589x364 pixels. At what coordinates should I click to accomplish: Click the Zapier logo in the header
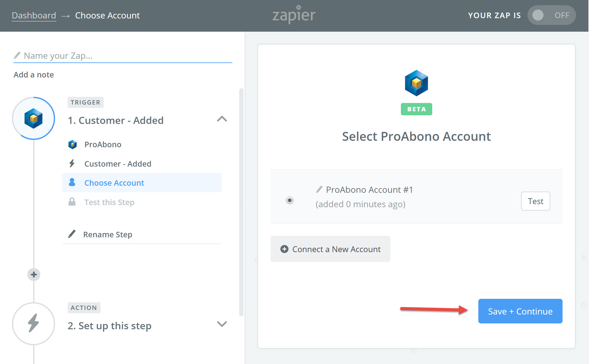click(294, 14)
